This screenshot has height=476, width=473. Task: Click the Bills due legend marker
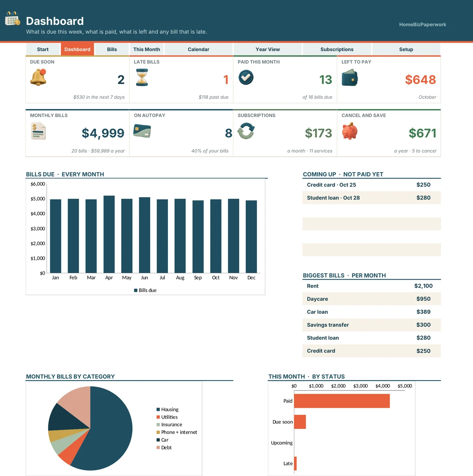point(136,290)
